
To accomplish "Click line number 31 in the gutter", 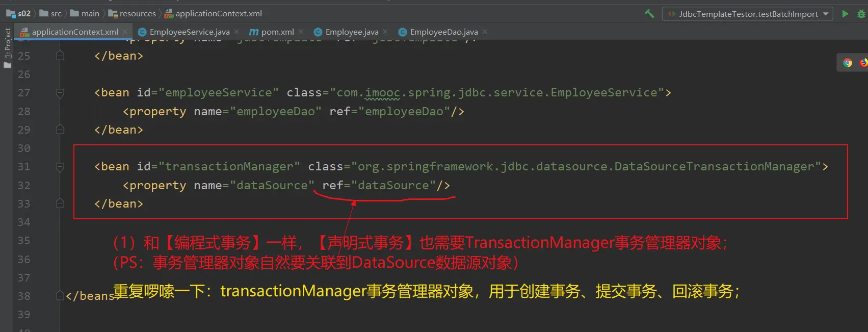I will [x=24, y=167].
